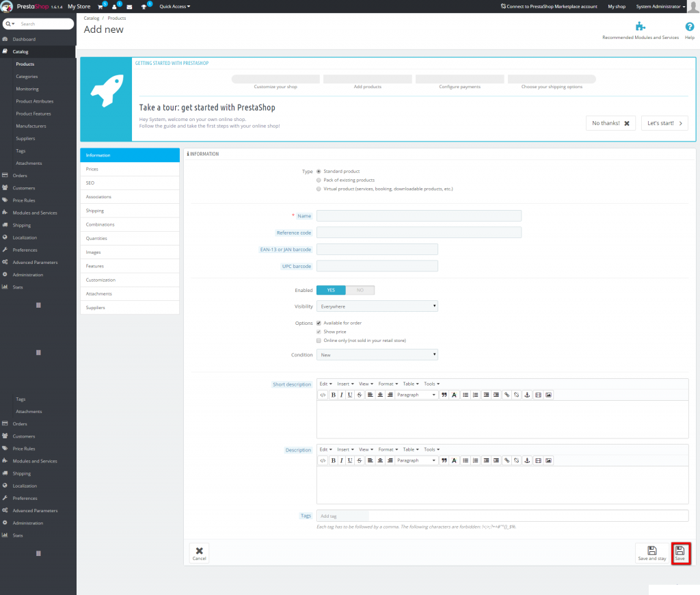The height and width of the screenshot is (595, 700).
Task: Toggle Available for order checkbox
Action: [319, 323]
